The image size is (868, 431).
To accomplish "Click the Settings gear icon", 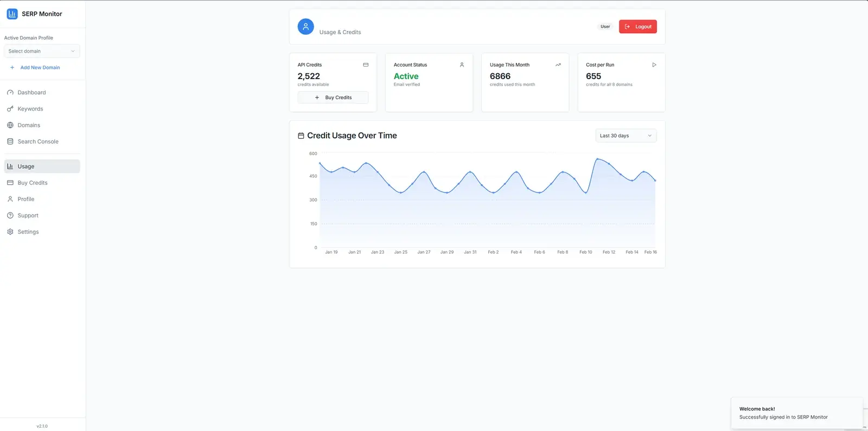I will pos(10,231).
